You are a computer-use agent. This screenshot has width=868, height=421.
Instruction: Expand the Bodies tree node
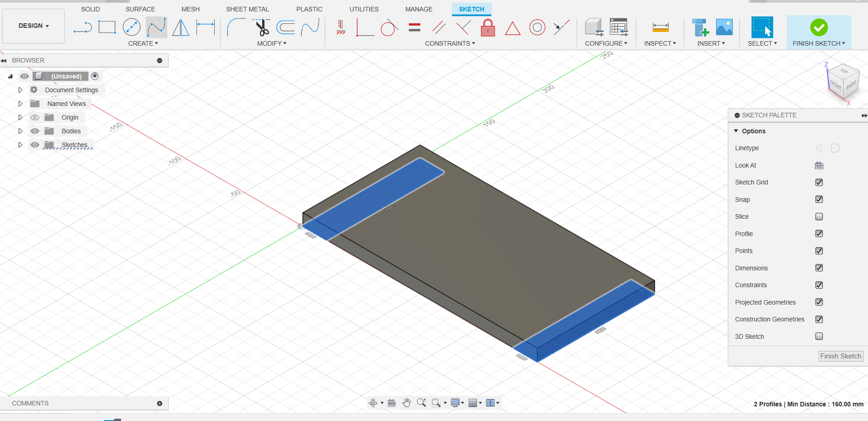[20, 131]
